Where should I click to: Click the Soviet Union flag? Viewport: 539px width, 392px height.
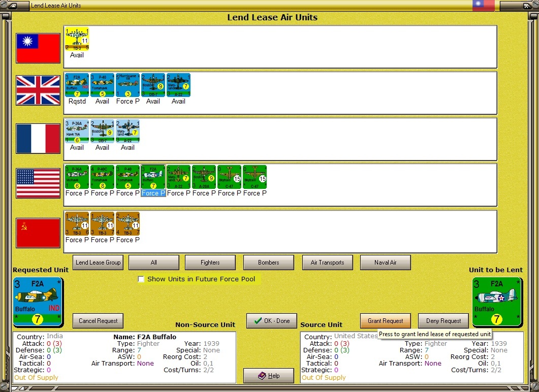click(x=38, y=233)
